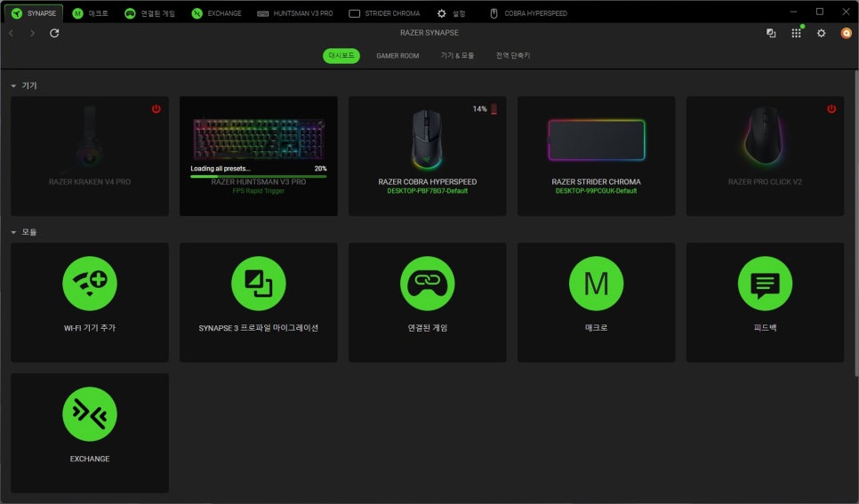
Task: Click the WI-FI 기기 추가 label
Action: click(89, 328)
